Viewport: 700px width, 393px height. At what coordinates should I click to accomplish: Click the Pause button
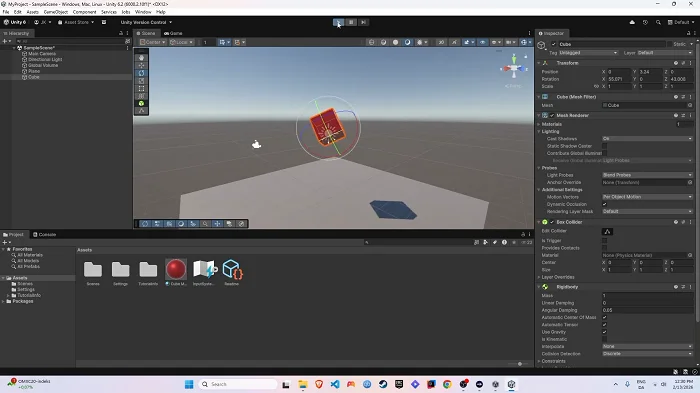(351, 22)
